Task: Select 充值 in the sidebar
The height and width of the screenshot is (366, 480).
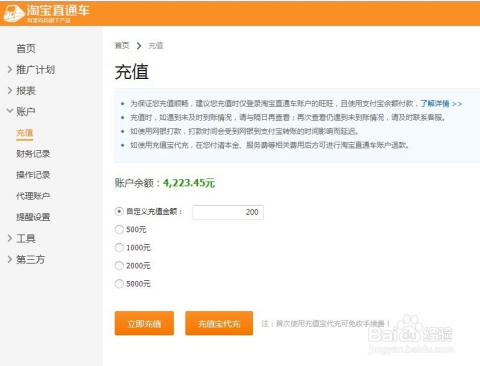Action: (x=24, y=133)
